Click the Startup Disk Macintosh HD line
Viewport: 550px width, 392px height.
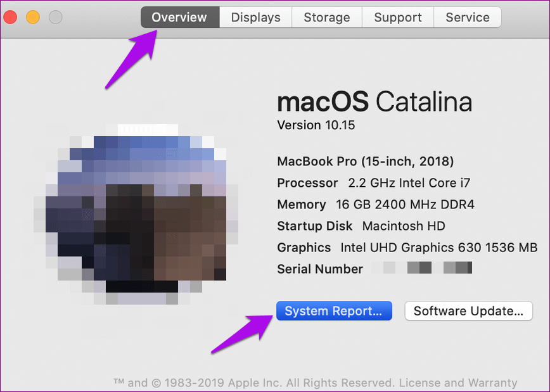click(x=361, y=226)
